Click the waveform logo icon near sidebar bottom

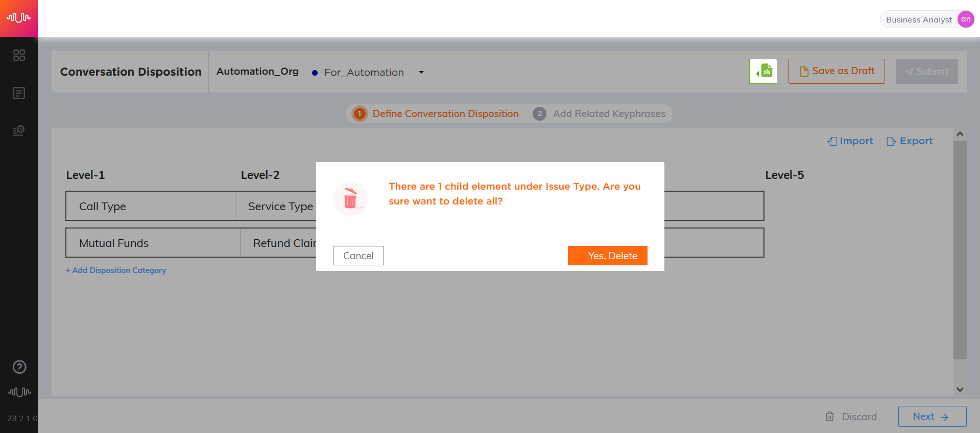(19, 392)
